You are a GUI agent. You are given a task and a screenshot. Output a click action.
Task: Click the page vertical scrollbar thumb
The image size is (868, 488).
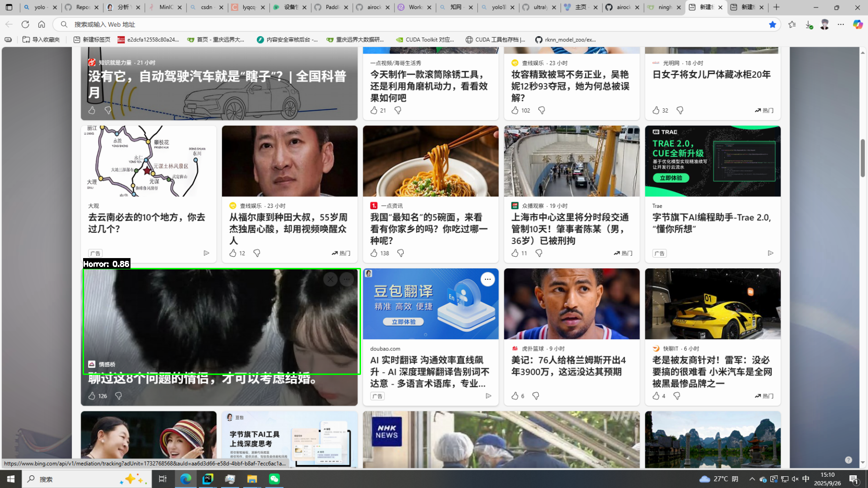862,158
